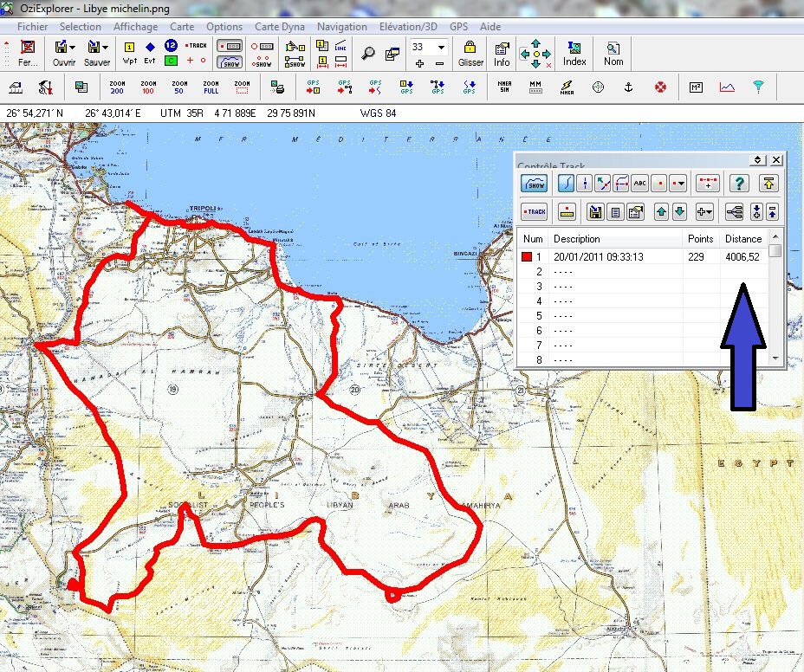This screenshot has width=804, height=672.
Task: Expand the Ouvrir dropdown arrow
Action: coord(73,47)
